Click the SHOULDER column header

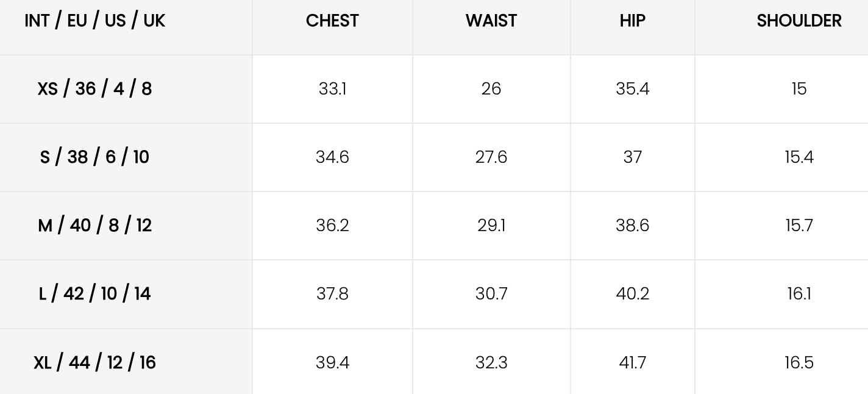799,21
